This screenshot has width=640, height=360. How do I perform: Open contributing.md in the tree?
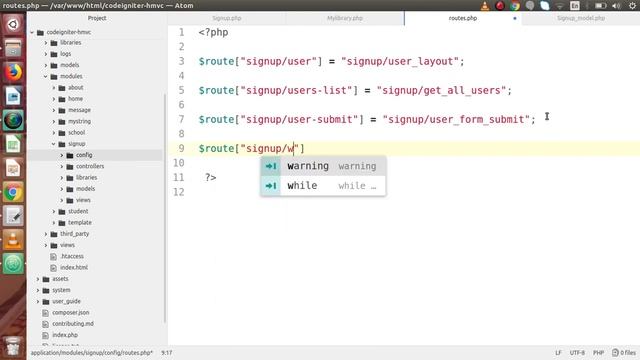[73, 324]
